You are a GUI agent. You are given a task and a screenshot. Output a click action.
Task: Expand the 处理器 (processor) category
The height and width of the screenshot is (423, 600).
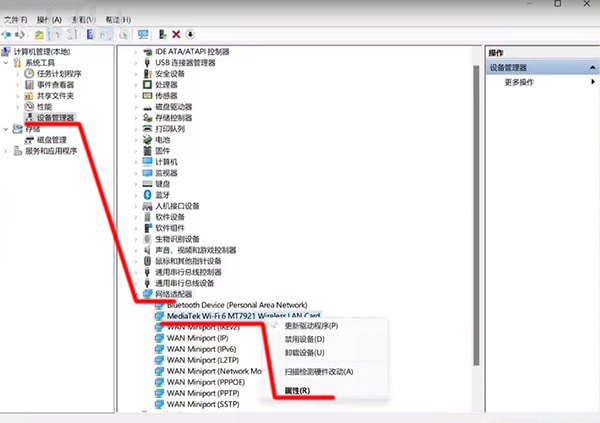coord(136,84)
